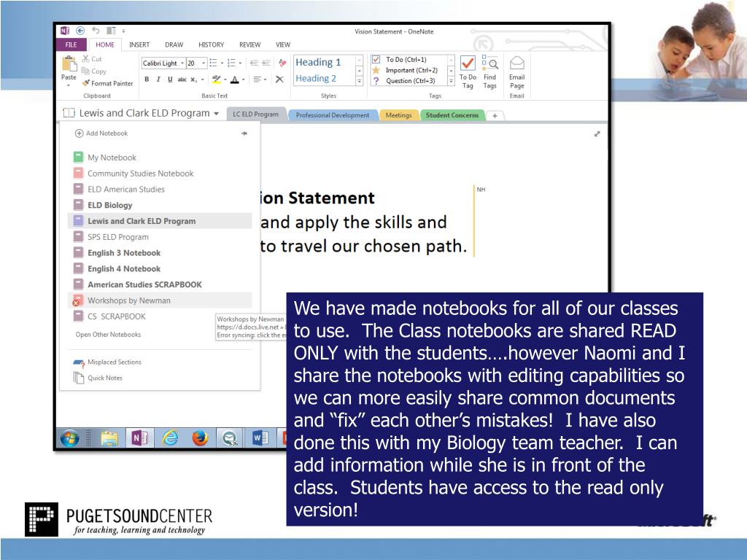Click the Clear Formatting eraser icon
Viewport: 747px width, 560px height.
(282, 63)
